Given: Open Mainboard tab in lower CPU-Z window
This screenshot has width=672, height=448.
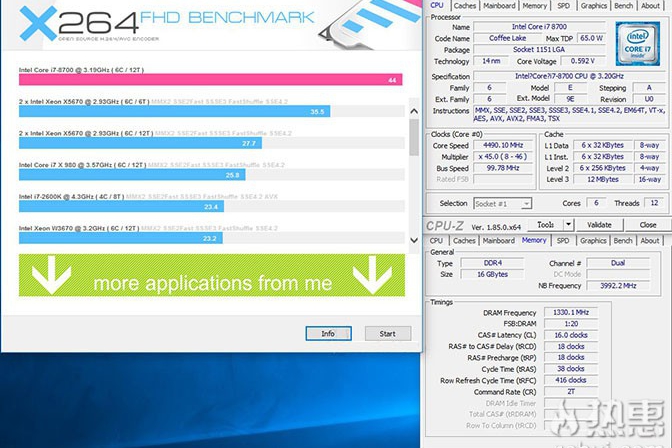Looking at the screenshot, I should click(x=498, y=241).
